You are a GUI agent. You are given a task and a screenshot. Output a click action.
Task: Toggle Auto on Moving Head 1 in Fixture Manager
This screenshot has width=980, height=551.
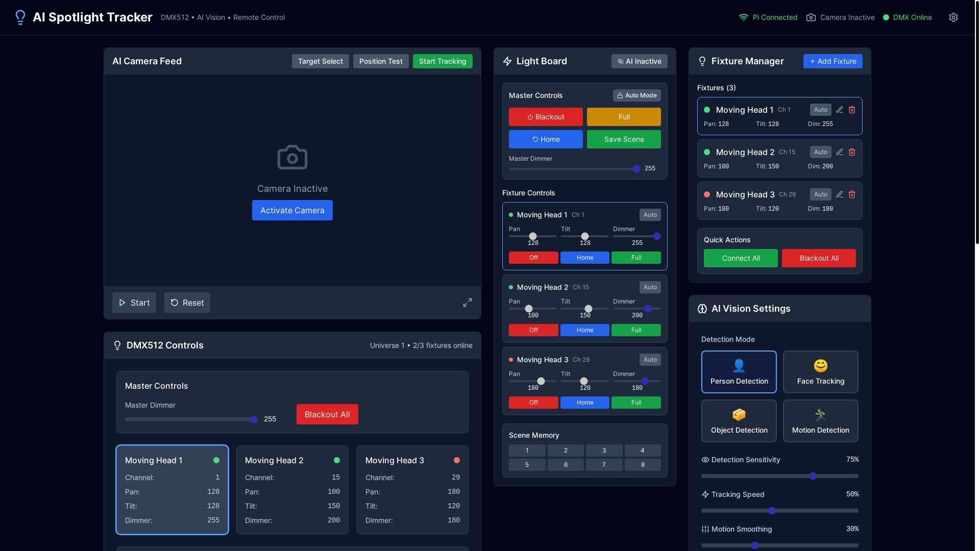[x=820, y=110]
